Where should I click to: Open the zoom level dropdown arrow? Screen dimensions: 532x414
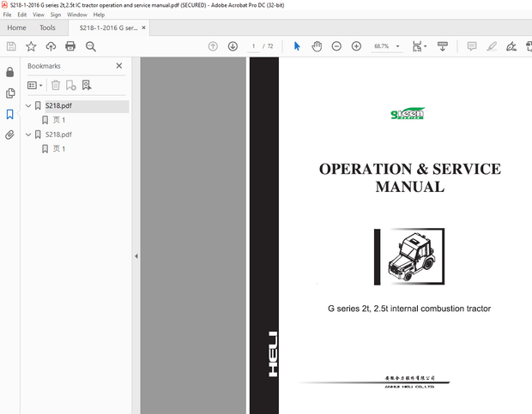[397, 46]
